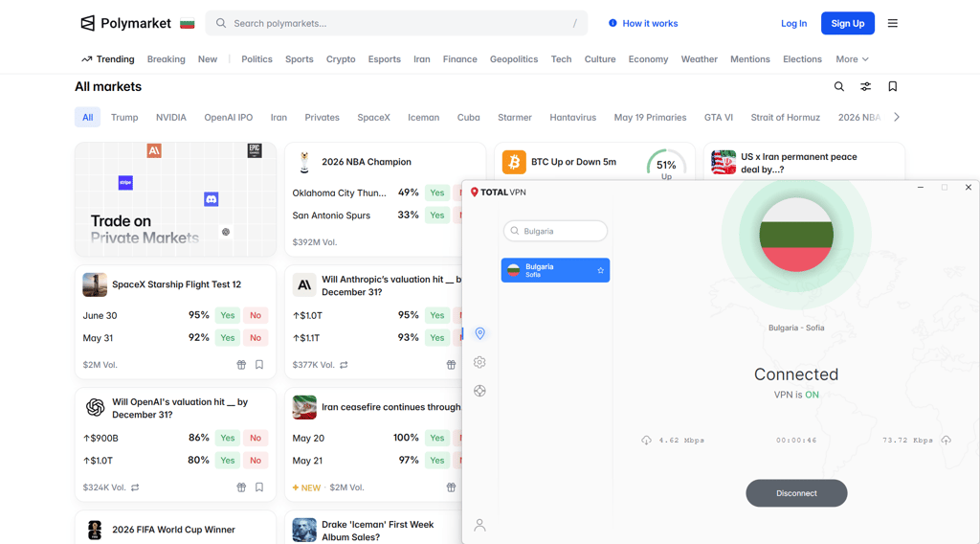Click the Sign Up button
Image resolution: width=980 pixels, height=544 pixels.
848,23
